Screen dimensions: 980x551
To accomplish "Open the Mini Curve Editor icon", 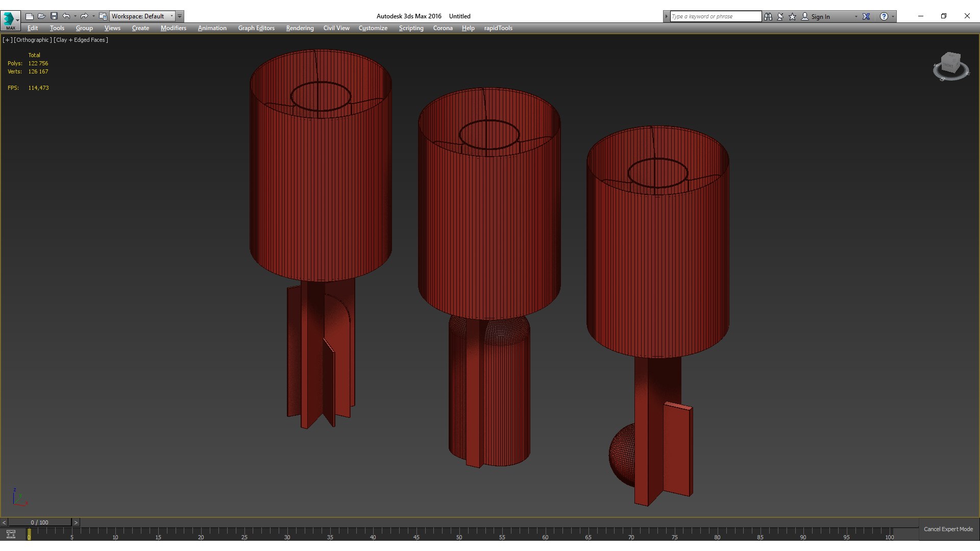I will (11, 534).
